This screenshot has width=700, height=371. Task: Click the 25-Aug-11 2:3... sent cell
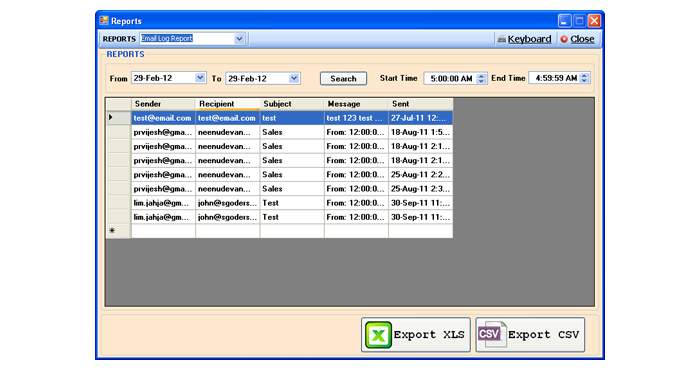[420, 189]
